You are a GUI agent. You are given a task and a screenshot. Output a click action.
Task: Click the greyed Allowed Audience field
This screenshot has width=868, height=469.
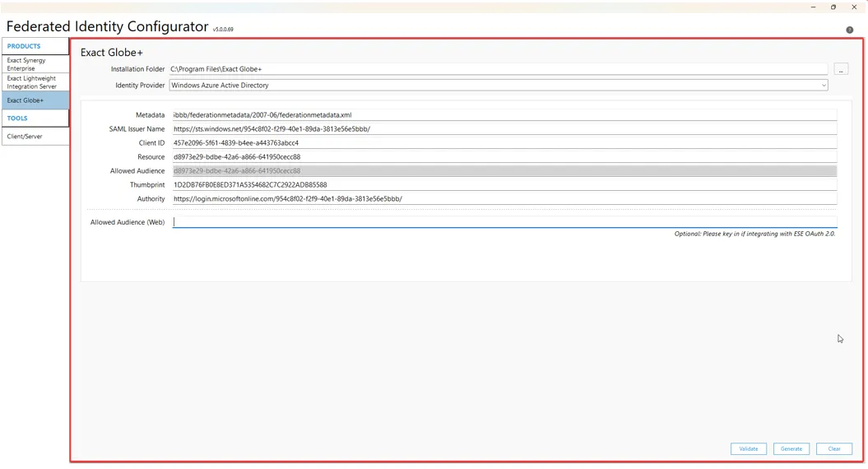(504, 171)
